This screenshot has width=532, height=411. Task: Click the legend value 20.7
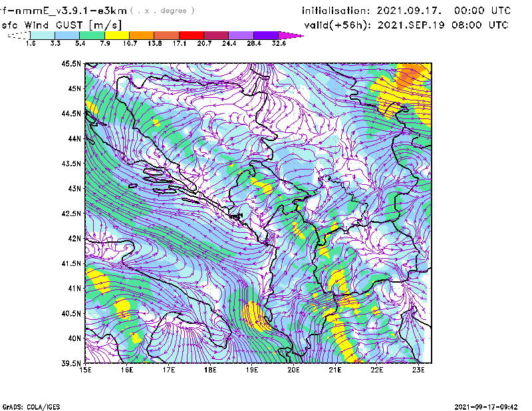(x=204, y=43)
